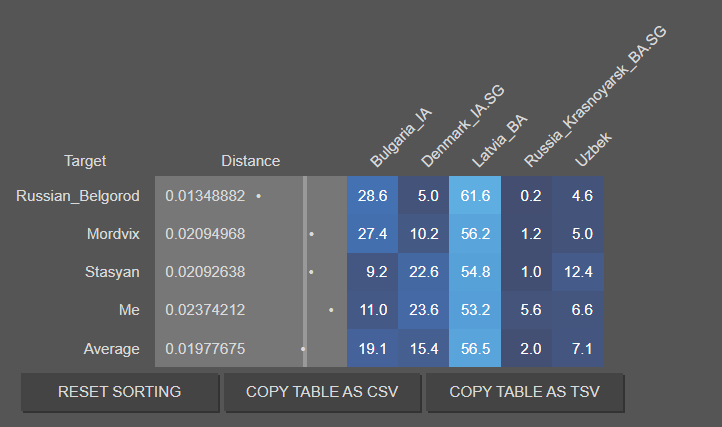Click the 0.01348882 distance value

[205, 196]
